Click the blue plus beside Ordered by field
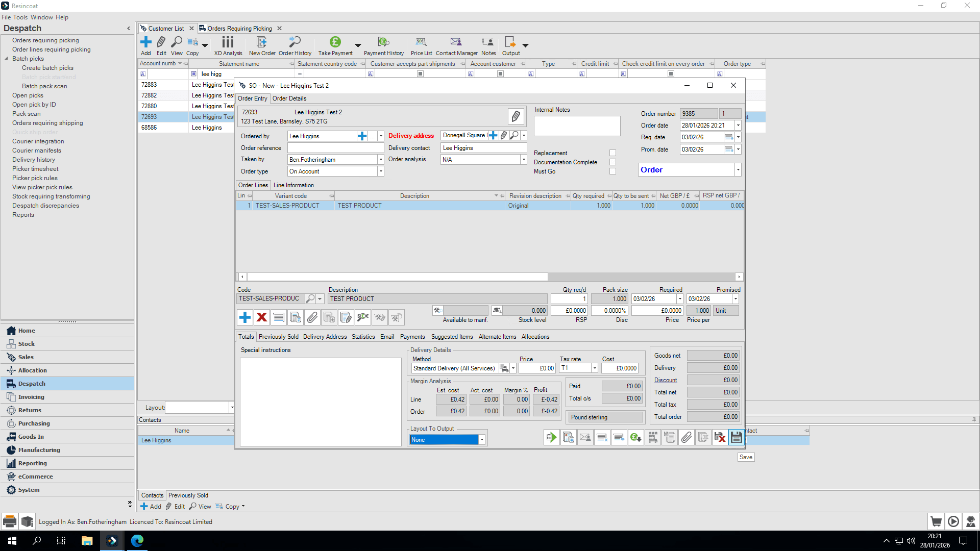Image resolution: width=980 pixels, height=551 pixels. pos(362,136)
